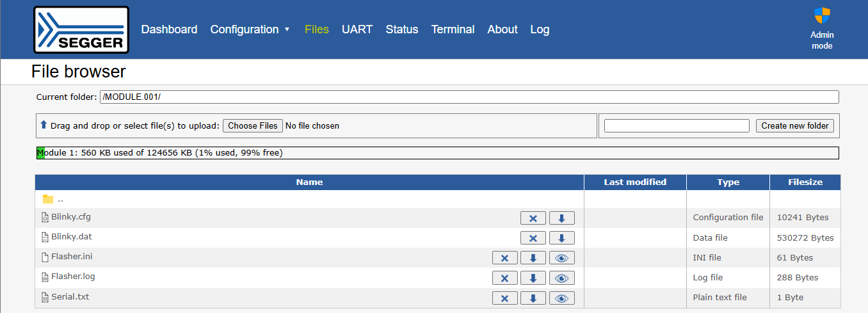This screenshot has width=868, height=313.
Task: Click the Create new folder button
Action: [x=794, y=125]
